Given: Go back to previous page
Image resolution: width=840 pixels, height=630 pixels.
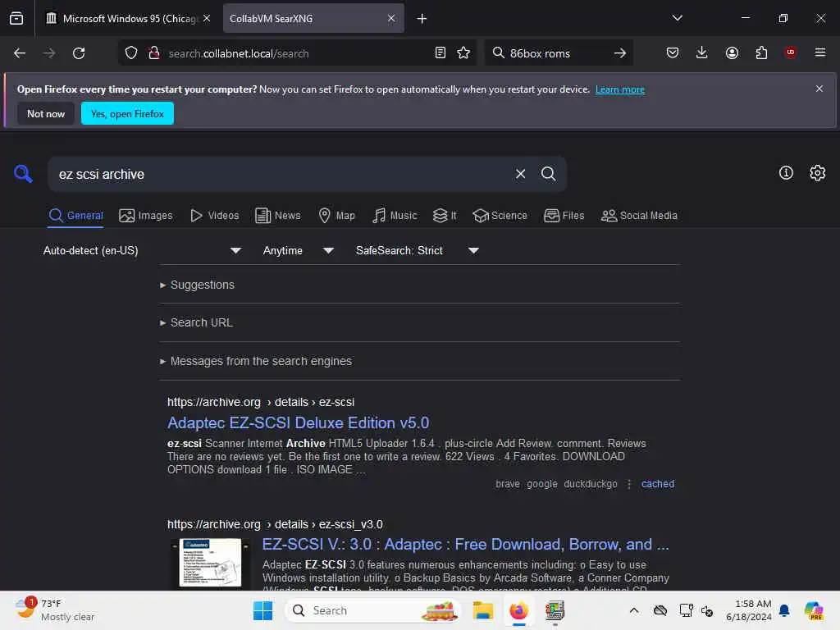Looking at the screenshot, I should [x=20, y=53].
